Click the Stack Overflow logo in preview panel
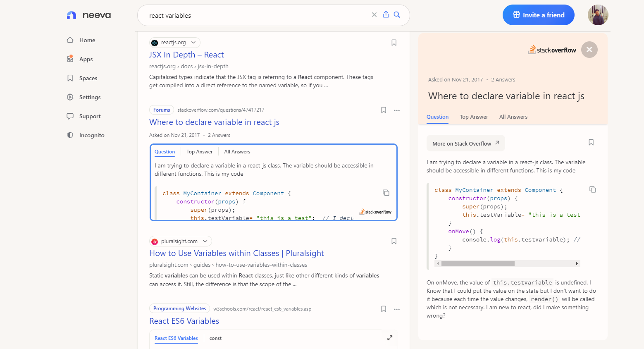The width and height of the screenshot is (644, 349). pyautogui.click(x=552, y=50)
